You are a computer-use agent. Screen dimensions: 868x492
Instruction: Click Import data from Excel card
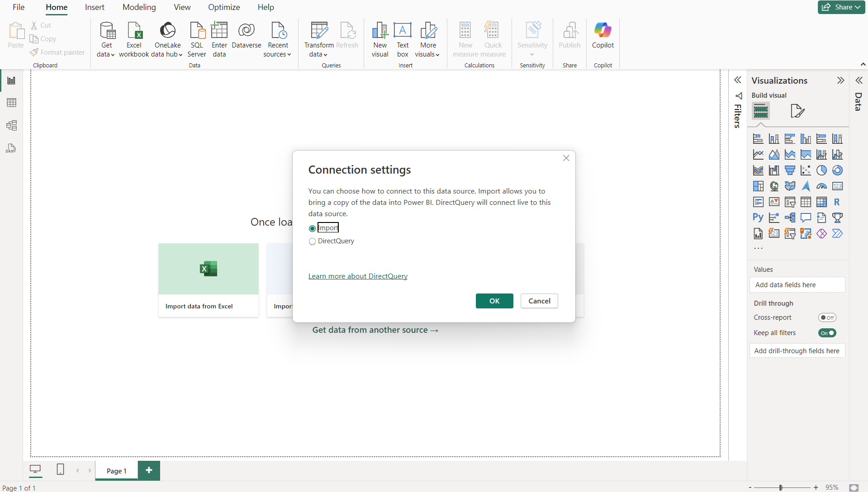tap(208, 280)
